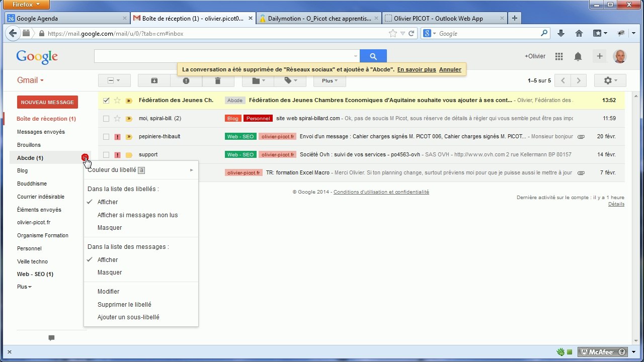Open the settings gear dropdown
This screenshot has height=362, width=644.
(610, 80)
